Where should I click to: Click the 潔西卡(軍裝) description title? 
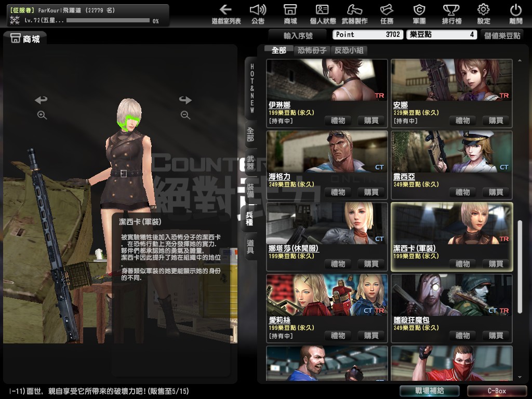(x=140, y=222)
